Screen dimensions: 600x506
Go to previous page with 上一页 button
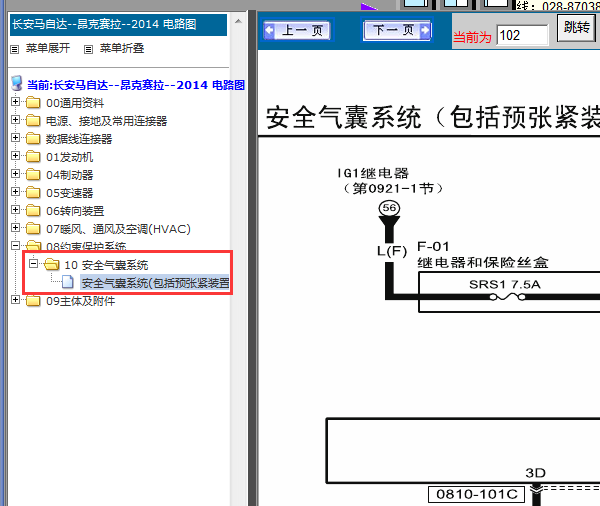[297, 30]
